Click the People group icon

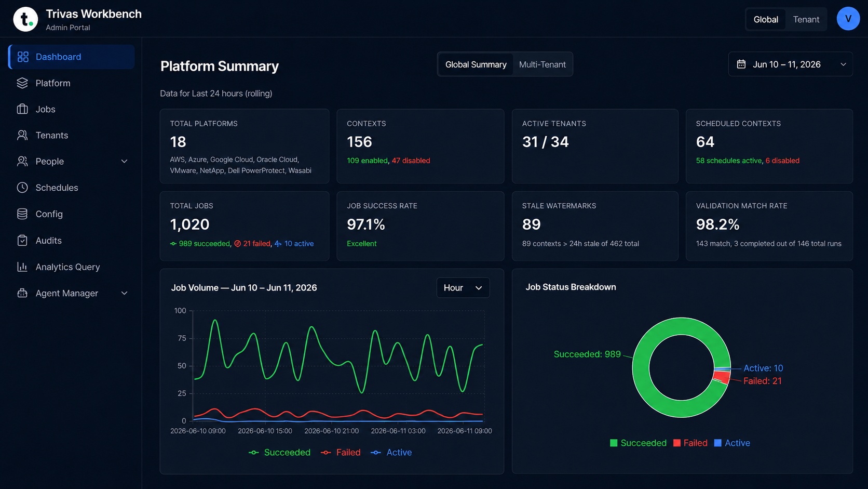[x=22, y=161]
